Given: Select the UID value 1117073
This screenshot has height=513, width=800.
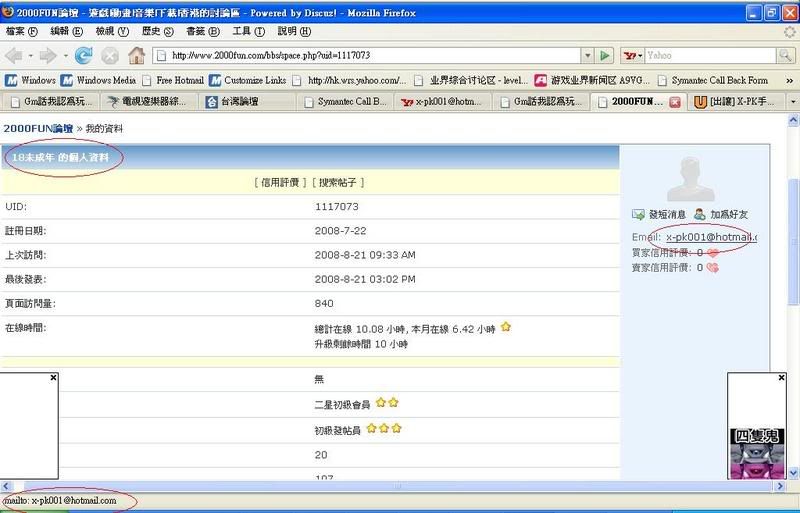Looking at the screenshot, I should [337, 207].
